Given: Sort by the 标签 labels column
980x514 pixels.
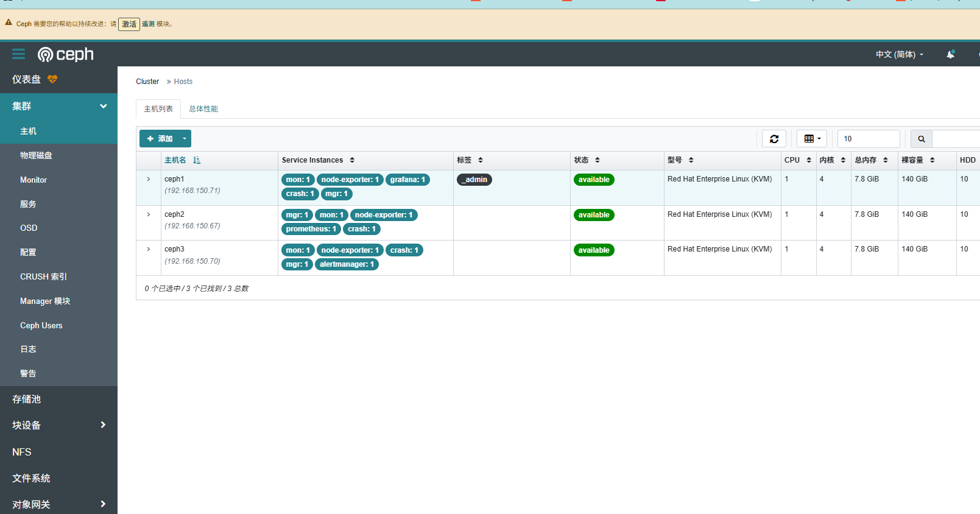Looking at the screenshot, I should coord(481,160).
